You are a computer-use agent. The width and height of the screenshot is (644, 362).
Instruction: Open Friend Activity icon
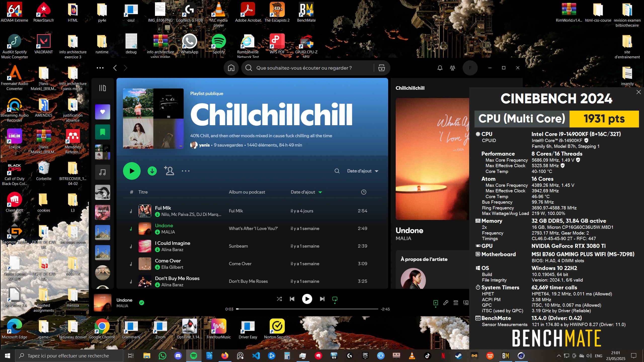[453, 68]
